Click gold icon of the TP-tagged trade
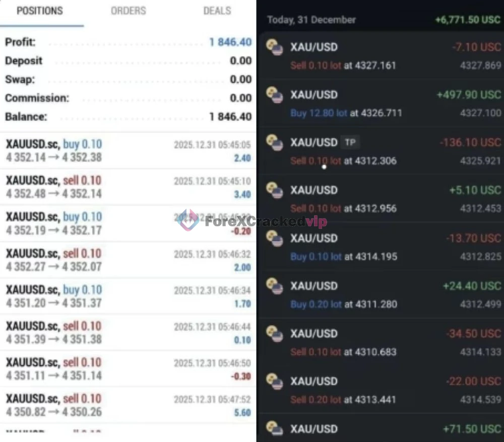 [275, 143]
